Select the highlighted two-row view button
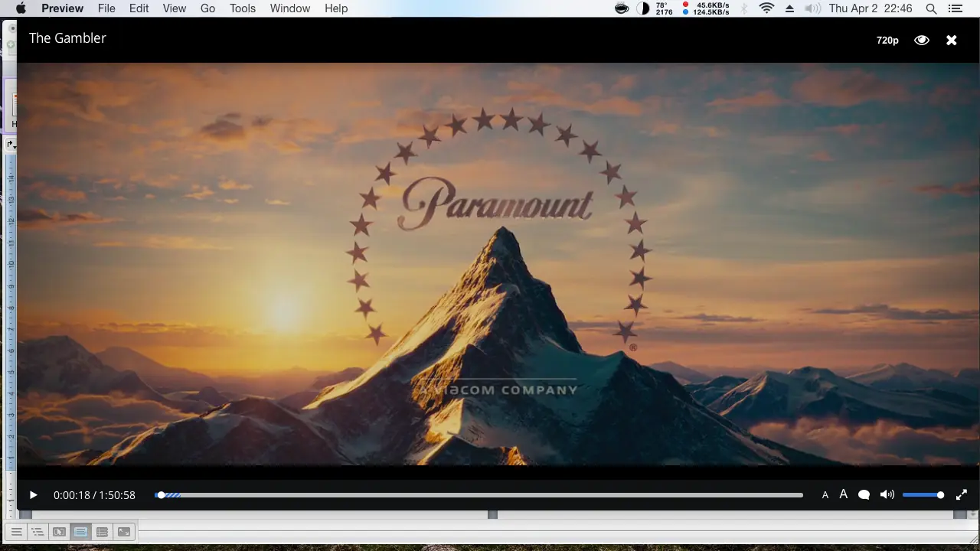The width and height of the screenshot is (980, 551). click(80, 532)
